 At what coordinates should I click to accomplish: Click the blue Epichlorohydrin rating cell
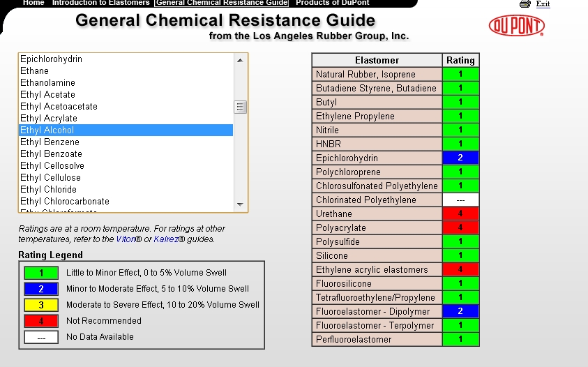click(x=460, y=158)
